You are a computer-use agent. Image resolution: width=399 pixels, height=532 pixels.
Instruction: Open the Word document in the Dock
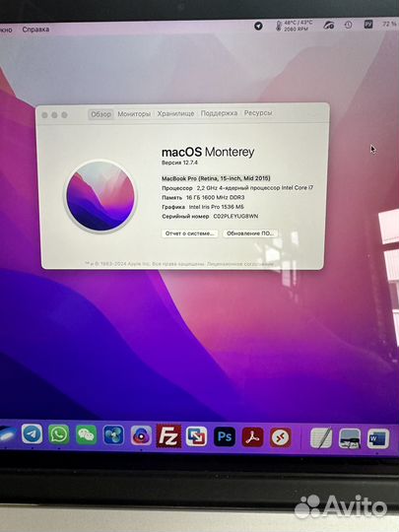pyautogui.click(x=378, y=438)
